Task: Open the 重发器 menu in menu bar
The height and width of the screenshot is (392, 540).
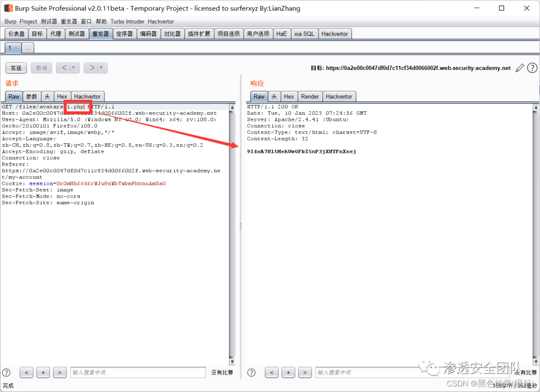Action: (x=69, y=21)
